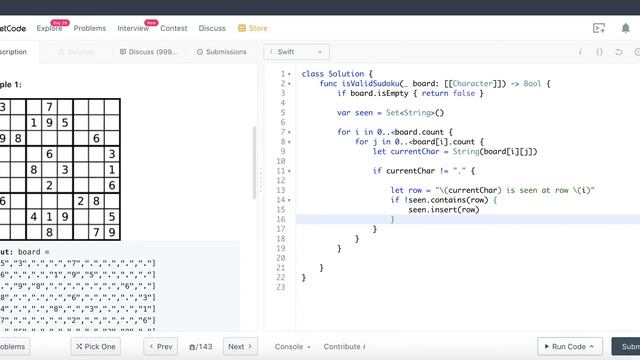The width and height of the screenshot is (640, 360).
Task: Open the Contribute link
Action: tap(344, 347)
